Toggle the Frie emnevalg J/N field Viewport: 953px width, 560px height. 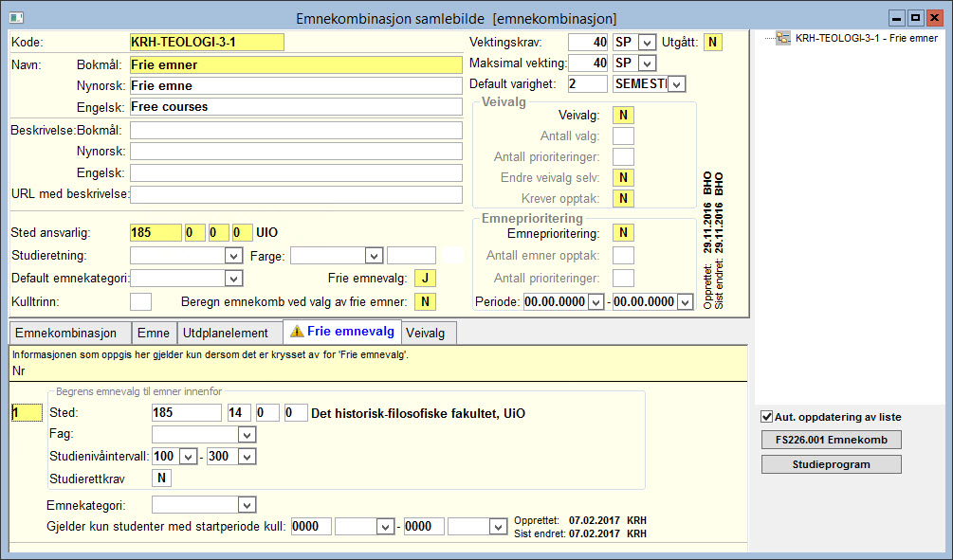(426, 279)
